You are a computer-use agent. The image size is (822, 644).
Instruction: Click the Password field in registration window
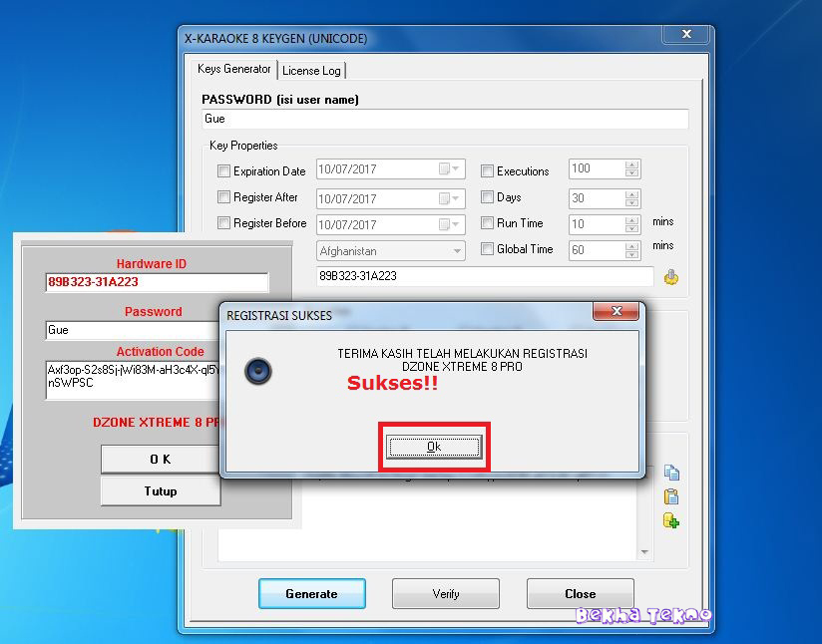[133, 330]
